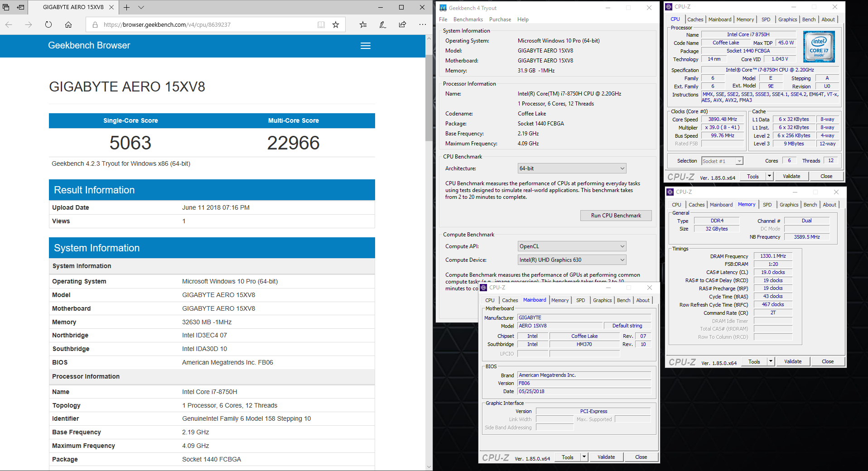Click Core Speed 3890.48 MHz value
Screen dimensions: 868x471
(x=723, y=119)
